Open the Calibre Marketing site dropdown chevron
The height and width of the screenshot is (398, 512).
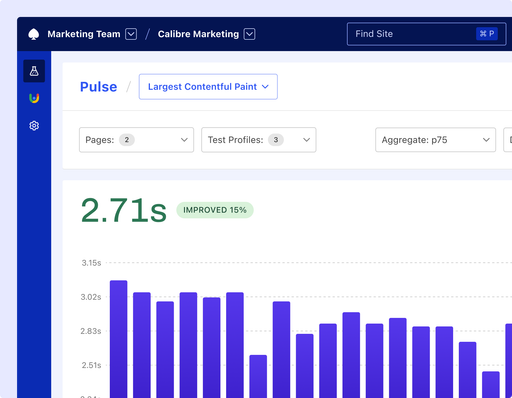pyautogui.click(x=250, y=34)
